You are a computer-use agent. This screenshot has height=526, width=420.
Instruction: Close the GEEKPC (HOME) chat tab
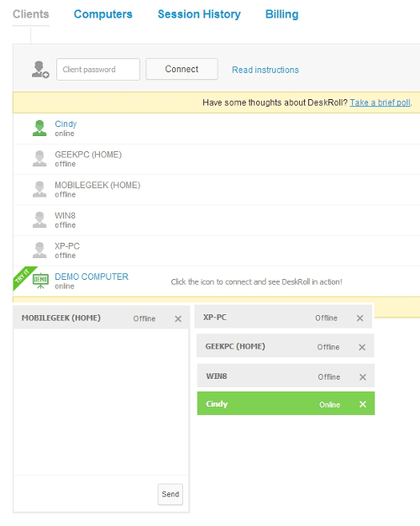(362, 347)
